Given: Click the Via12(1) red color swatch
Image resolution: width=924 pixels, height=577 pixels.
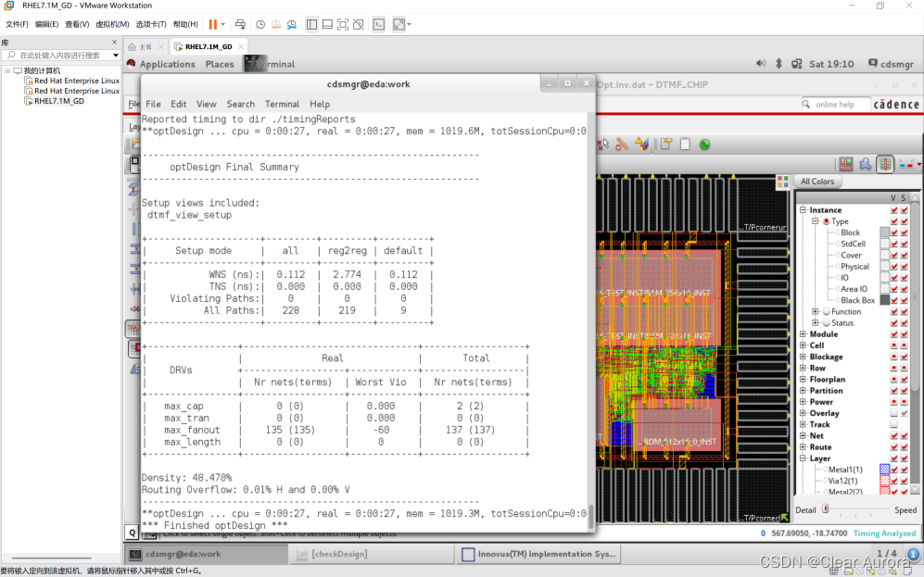Looking at the screenshot, I should point(884,481).
